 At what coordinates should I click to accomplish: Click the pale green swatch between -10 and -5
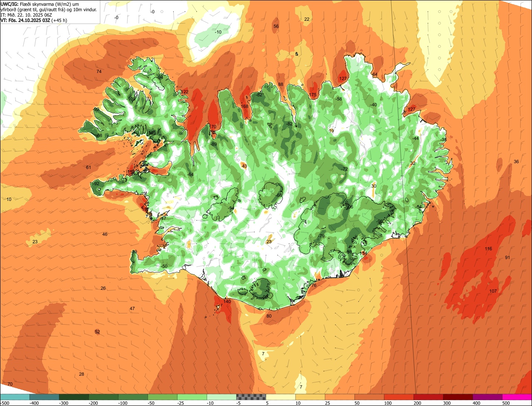221,397
